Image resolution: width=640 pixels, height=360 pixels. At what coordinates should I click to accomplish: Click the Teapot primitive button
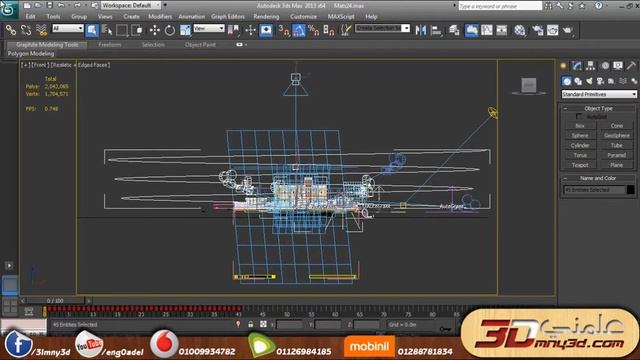pos(580,165)
